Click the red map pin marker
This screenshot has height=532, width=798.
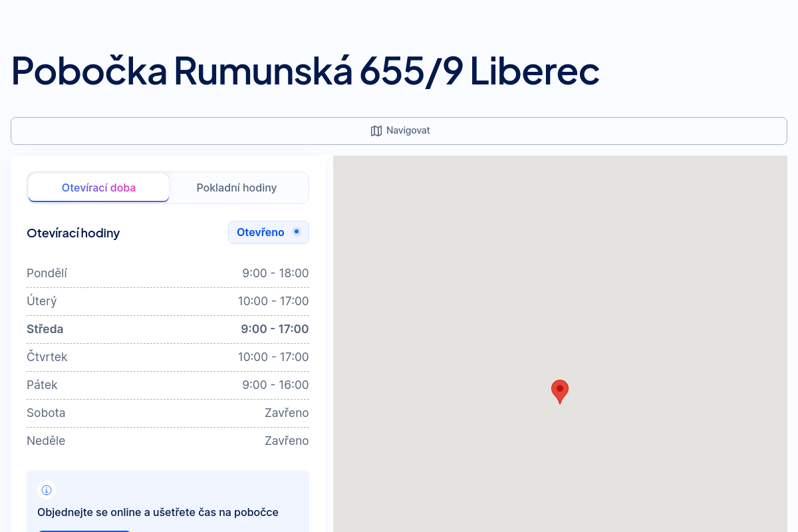click(560, 390)
